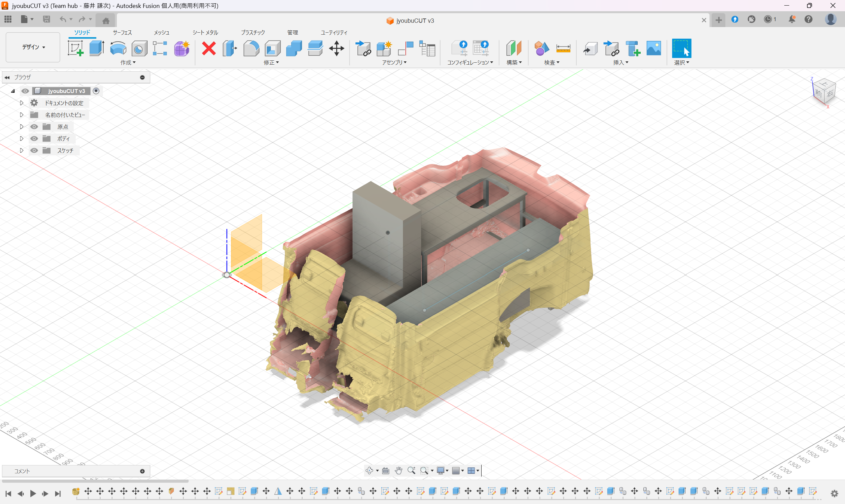The image size is (845, 504).
Task: Click the red Delete X icon
Action: [209, 48]
